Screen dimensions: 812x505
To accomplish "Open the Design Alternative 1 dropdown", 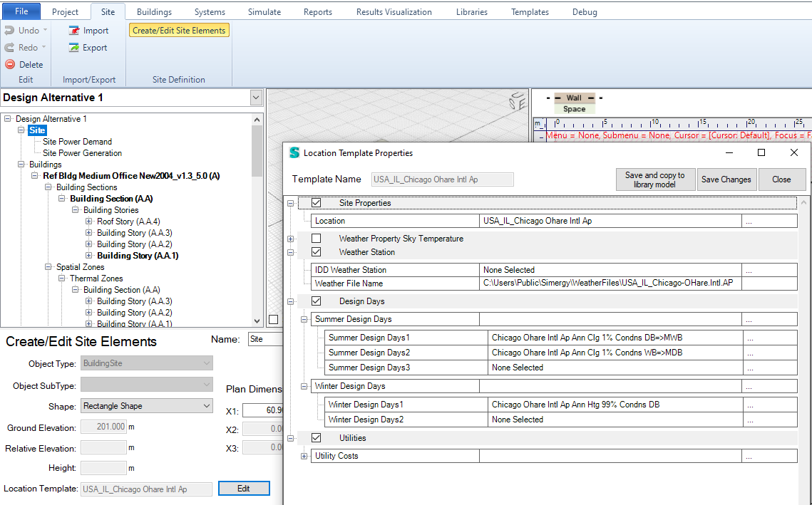I will tap(256, 98).
